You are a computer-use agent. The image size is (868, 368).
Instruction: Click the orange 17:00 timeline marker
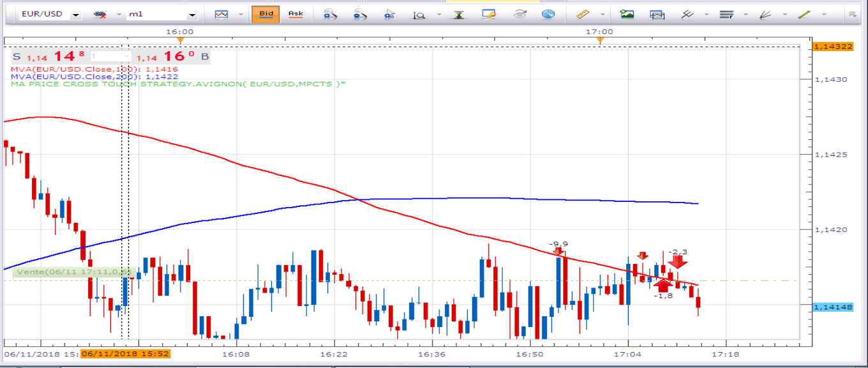click(x=599, y=41)
